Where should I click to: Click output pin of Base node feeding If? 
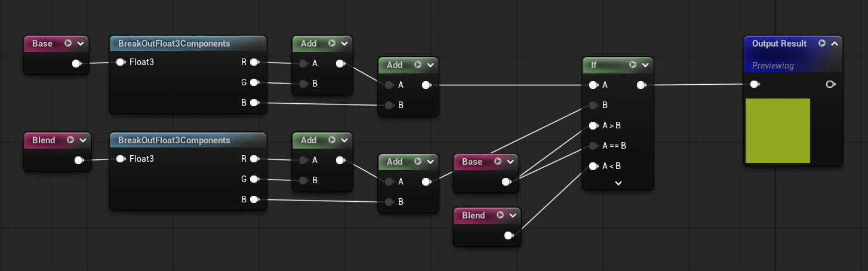point(507,182)
